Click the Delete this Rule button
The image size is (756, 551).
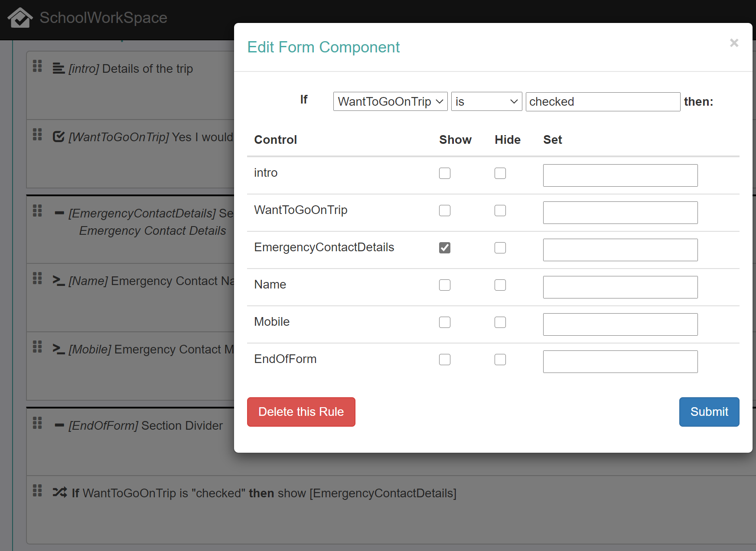pyautogui.click(x=301, y=412)
